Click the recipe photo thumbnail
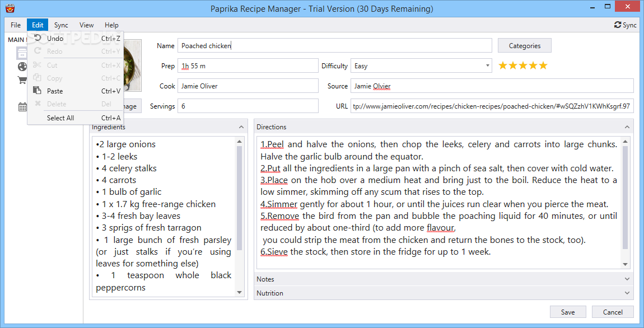 (x=132, y=65)
